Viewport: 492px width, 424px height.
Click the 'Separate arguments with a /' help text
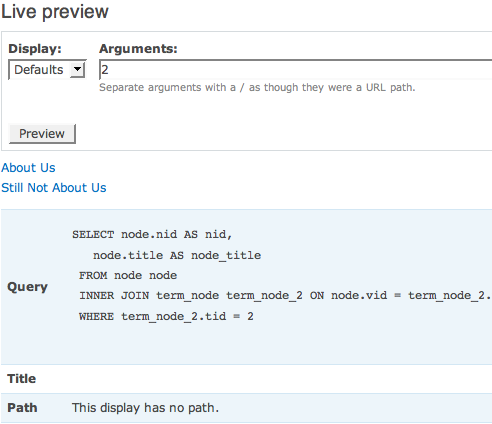257,87
